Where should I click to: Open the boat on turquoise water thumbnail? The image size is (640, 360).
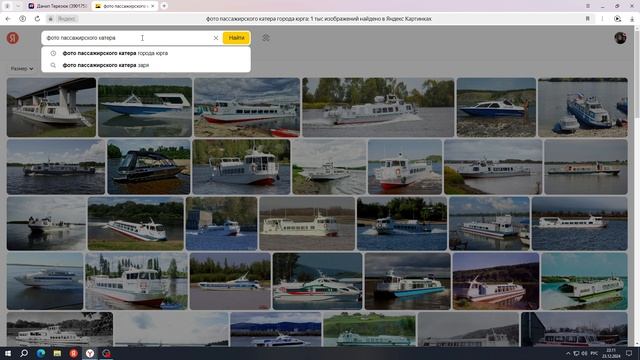(584, 281)
